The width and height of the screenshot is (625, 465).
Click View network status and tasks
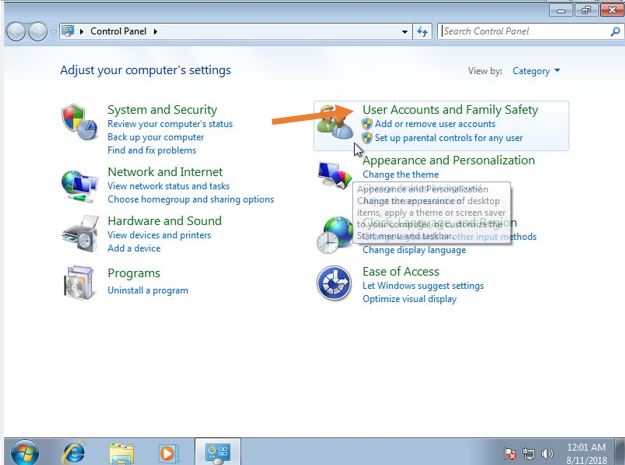pyautogui.click(x=168, y=186)
